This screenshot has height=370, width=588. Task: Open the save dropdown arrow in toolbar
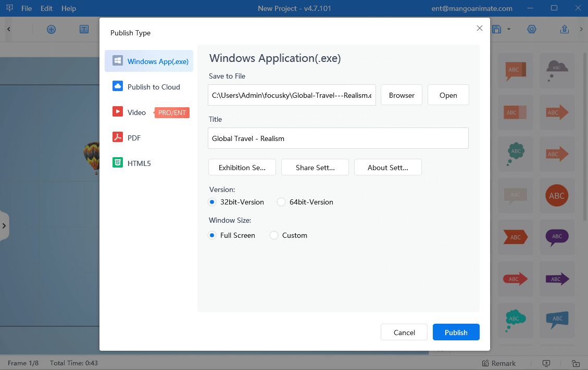pos(509,29)
